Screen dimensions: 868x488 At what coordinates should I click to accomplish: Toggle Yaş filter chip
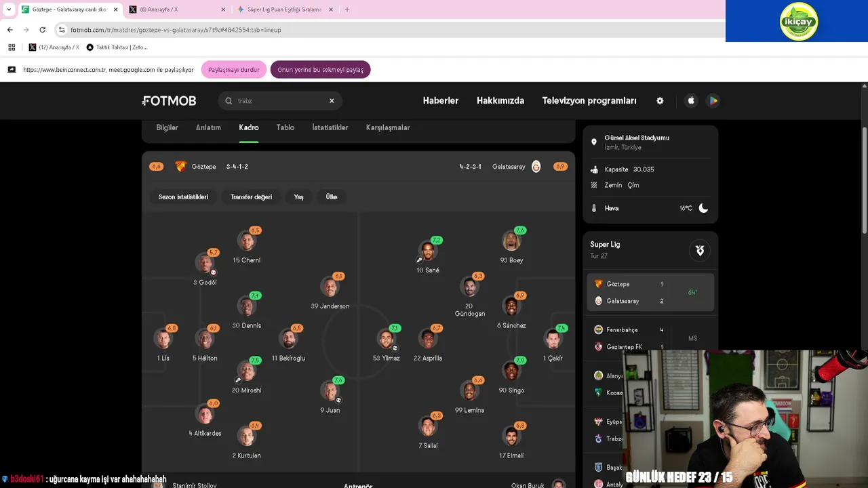(x=298, y=197)
